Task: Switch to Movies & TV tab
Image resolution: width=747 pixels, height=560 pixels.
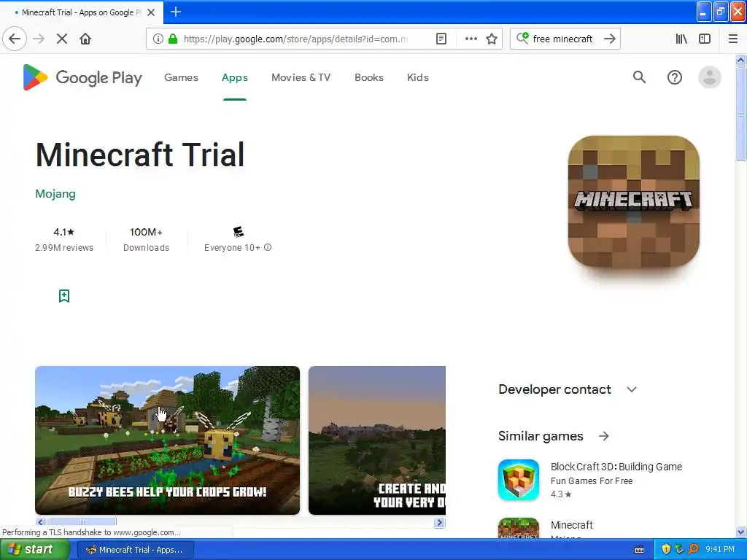Action: tap(301, 77)
